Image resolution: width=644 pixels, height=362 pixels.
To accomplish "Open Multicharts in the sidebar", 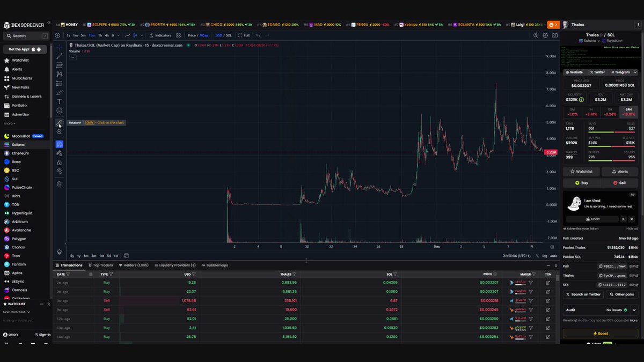I will click(22, 78).
